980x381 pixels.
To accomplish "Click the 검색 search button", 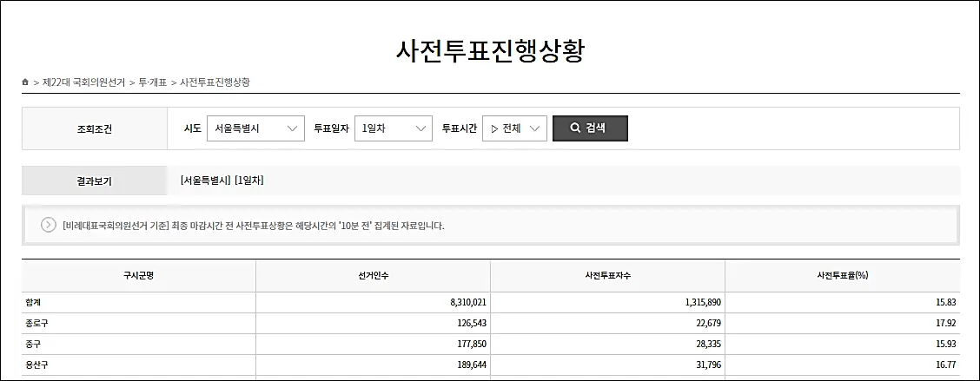I will pyautogui.click(x=590, y=128).
